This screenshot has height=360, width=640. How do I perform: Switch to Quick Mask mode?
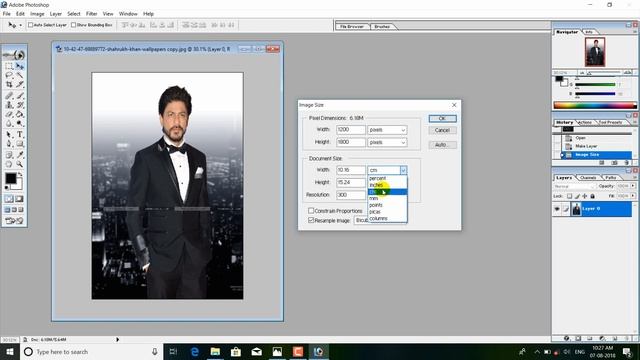tap(19, 199)
